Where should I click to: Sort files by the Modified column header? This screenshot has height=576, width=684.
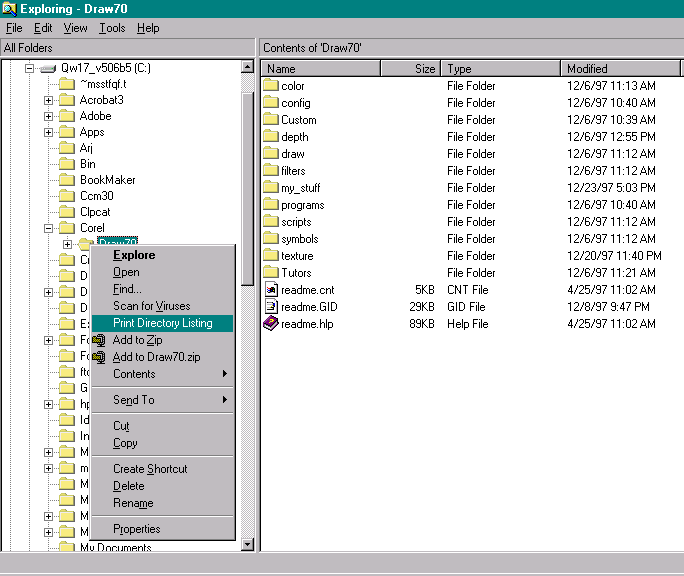620,69
